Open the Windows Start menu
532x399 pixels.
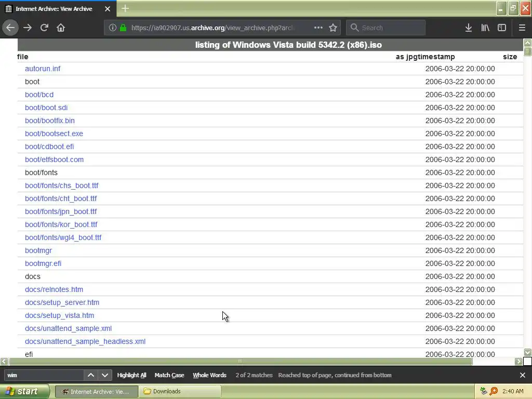24,391
